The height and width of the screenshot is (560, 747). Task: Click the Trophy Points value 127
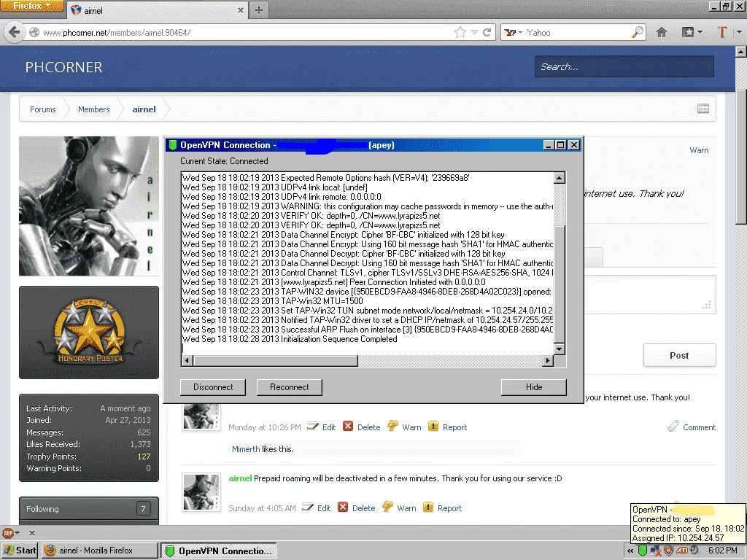click(x=144, y=456)
